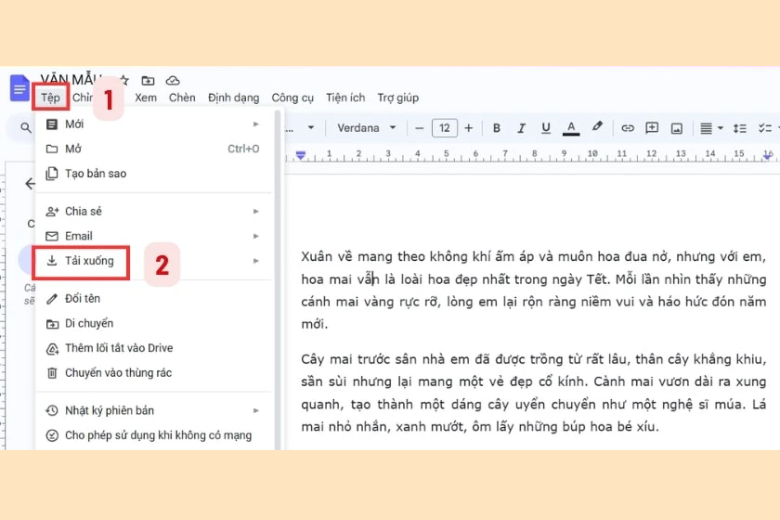Choose Di chuyển menu item

pos(154,323)
